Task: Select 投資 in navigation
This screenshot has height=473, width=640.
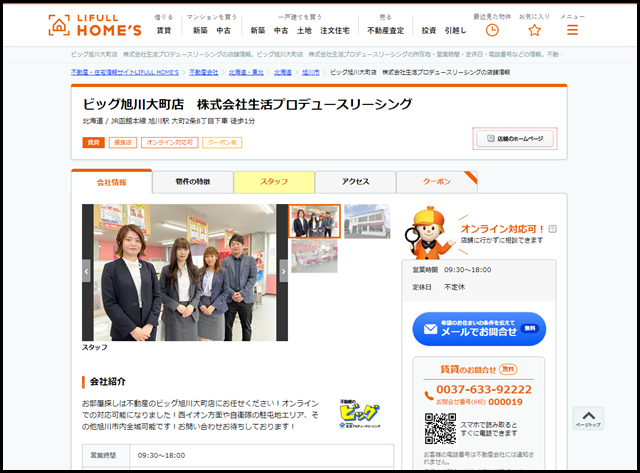Action: pos(429,30)
